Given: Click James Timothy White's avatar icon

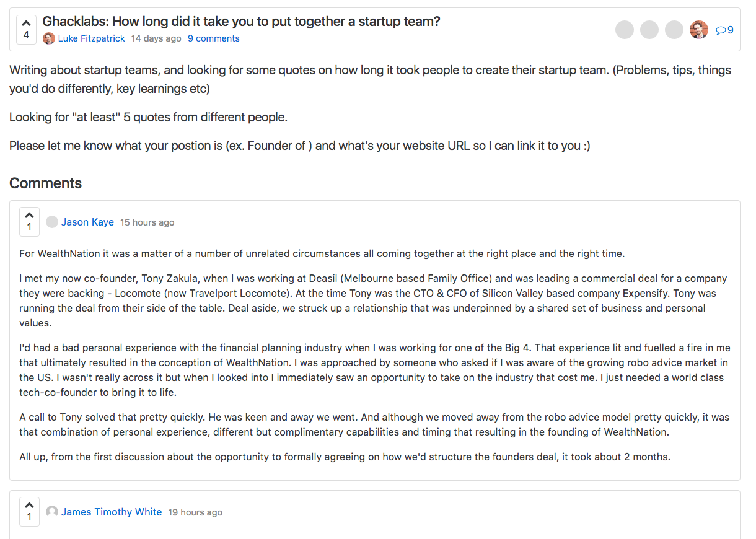Looking at the screenshot, I should (52, 512).
